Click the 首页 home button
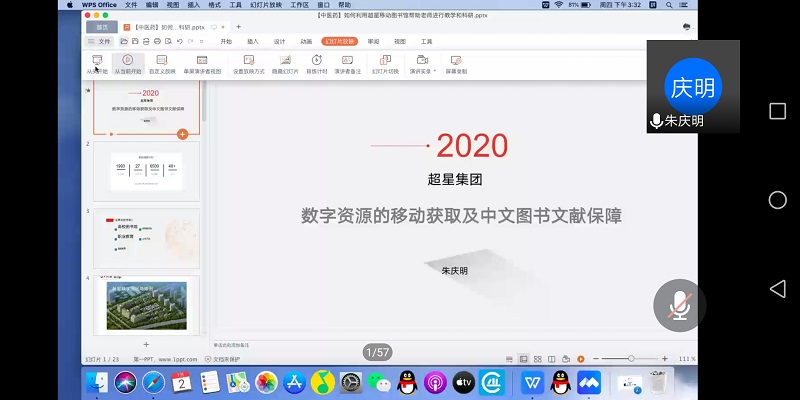800x400 pixels. tap(102, 26)
